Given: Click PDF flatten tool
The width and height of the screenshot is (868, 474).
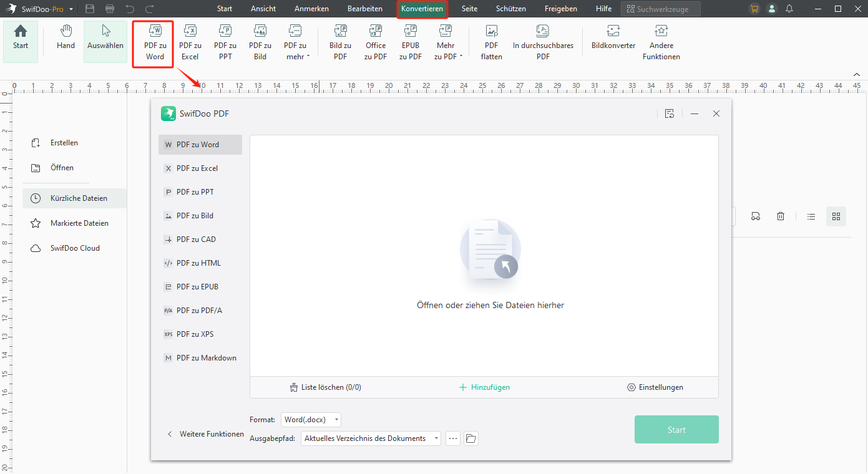Looking at the screenshot, I should click(492, 42).
